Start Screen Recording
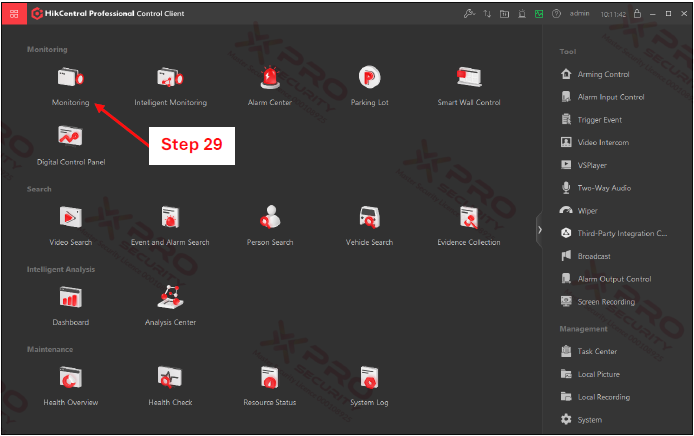 tap(598, 301)
